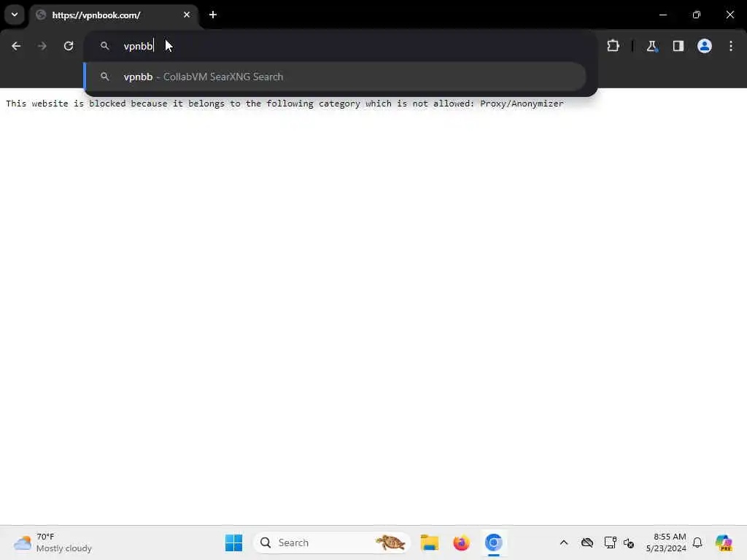Image resolution: width=747 pixels, height=560 pixels.
Task: Open the Chrome three-dot menu
Action: [731, 46]
